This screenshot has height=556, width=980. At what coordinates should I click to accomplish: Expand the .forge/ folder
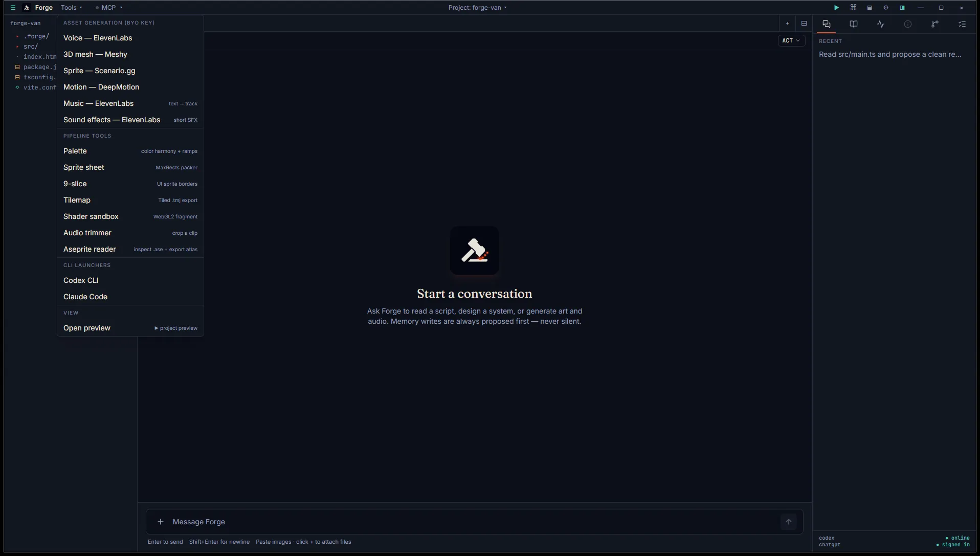pos(32,36)
